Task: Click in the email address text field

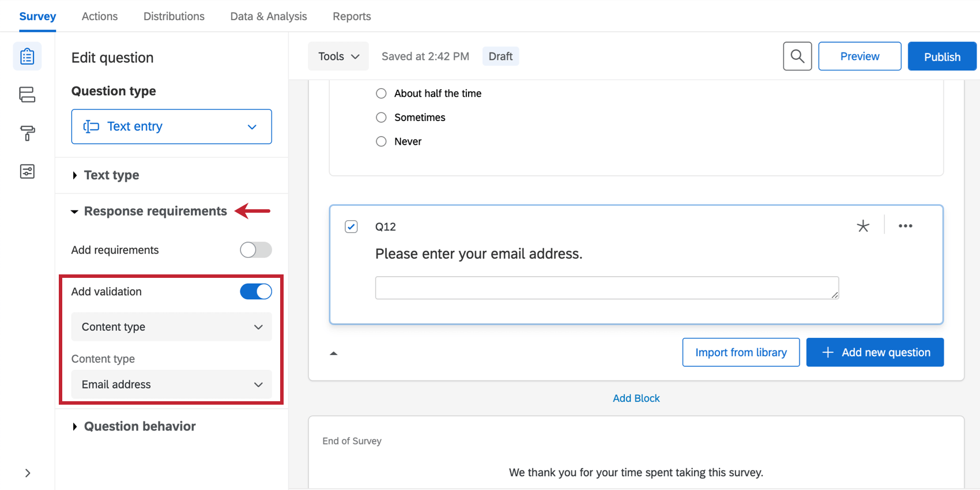Action: tap(607, 288)
